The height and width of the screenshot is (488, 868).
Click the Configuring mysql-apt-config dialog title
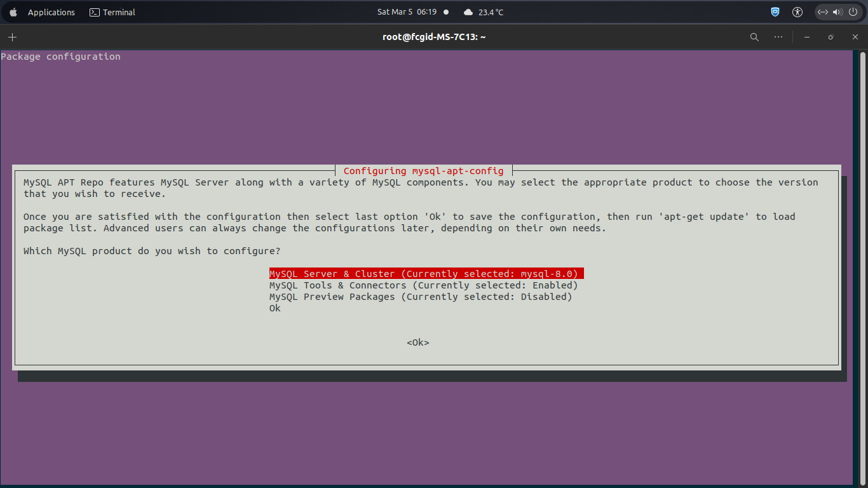click(423, 171)
